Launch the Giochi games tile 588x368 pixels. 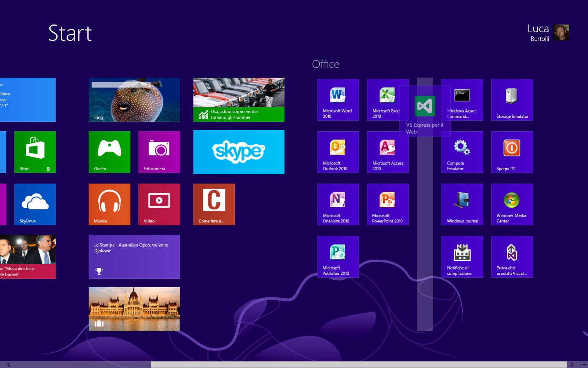(x=109, y=152)
